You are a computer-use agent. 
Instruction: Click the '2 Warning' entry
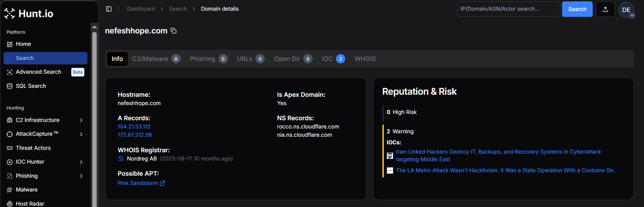(400, 132)
